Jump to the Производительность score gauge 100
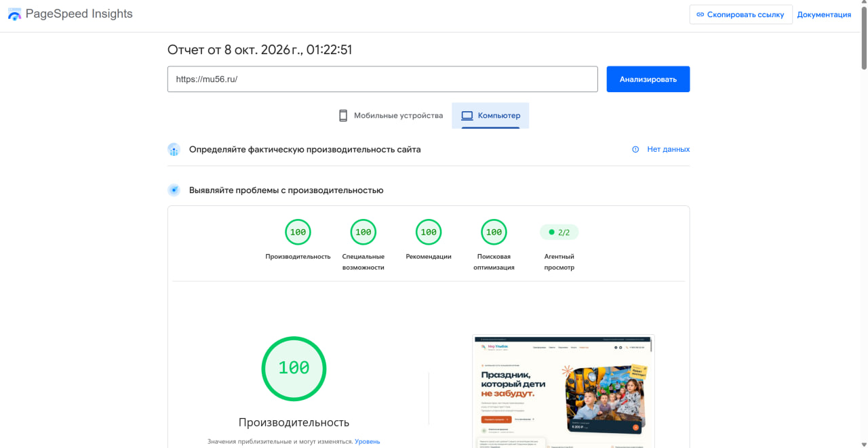This screenshot has width=868, height=448. click(298, 232)
